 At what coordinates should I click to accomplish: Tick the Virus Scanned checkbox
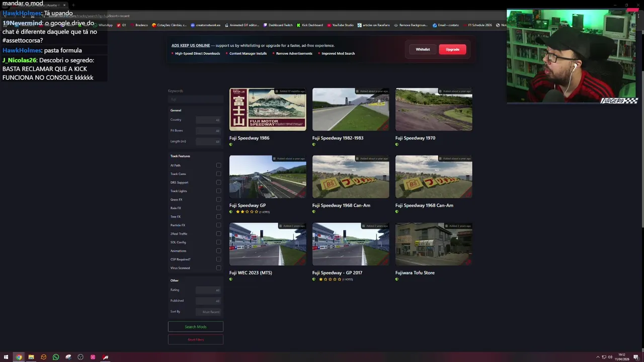tap(218, 268)
